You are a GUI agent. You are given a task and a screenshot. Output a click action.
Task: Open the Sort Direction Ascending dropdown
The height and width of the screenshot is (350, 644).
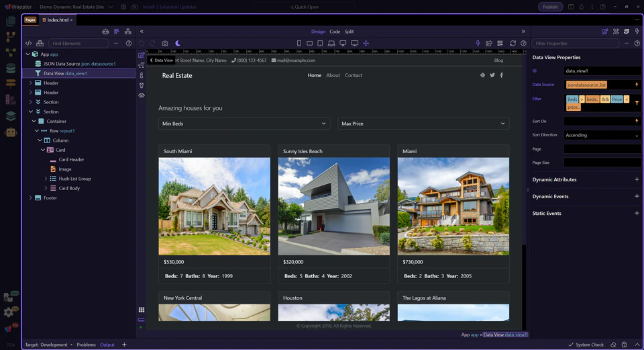(602, 135)
